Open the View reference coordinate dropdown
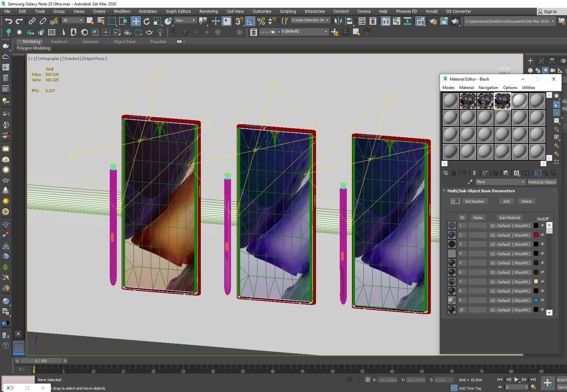 click(x=185, y=20)
